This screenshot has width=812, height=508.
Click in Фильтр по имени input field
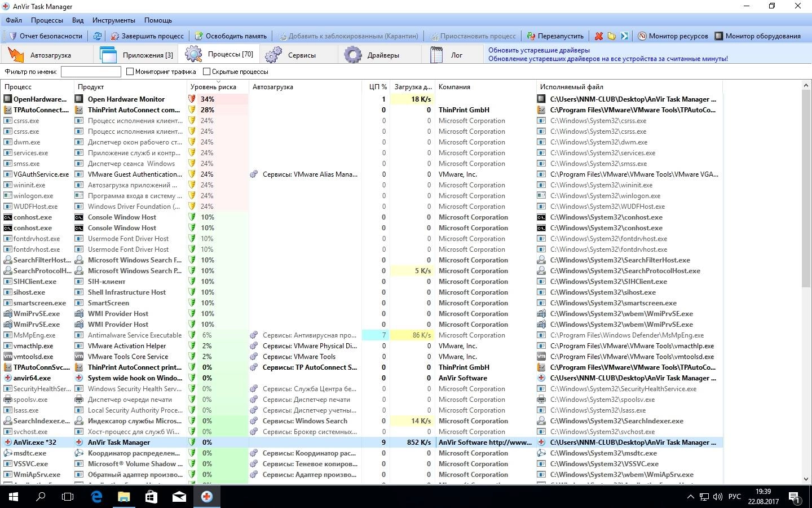(x=91, y=72)
